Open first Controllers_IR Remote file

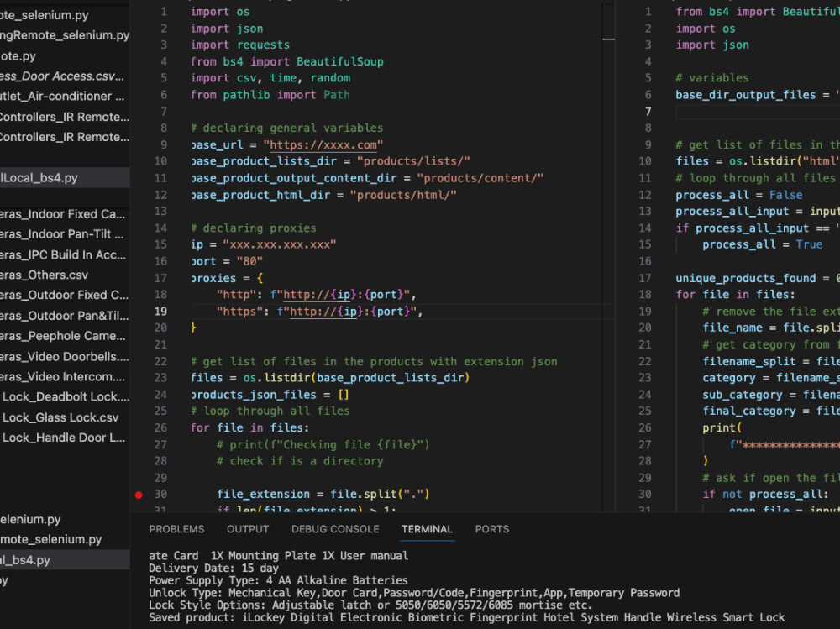pyautogui.click(x=65, y=117)
